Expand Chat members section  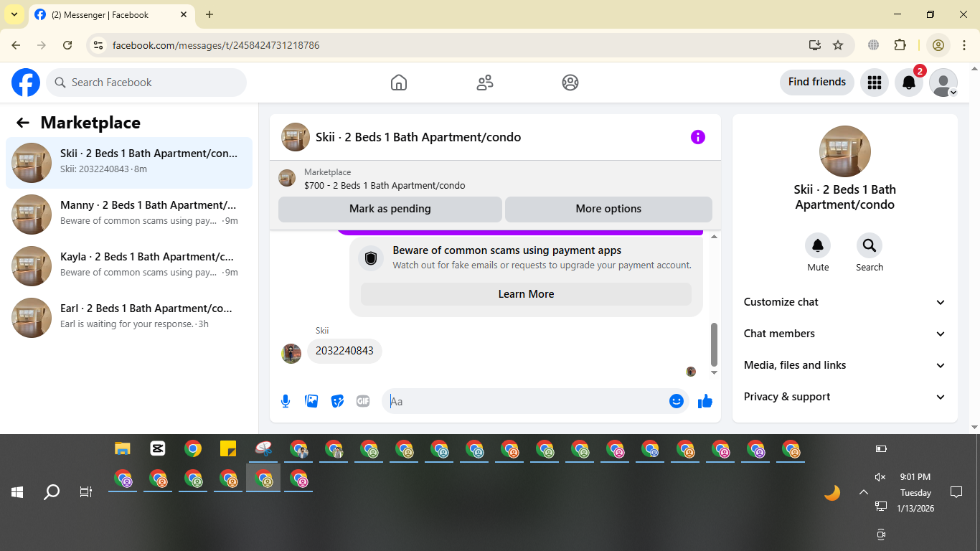click(x=845, y=334)
